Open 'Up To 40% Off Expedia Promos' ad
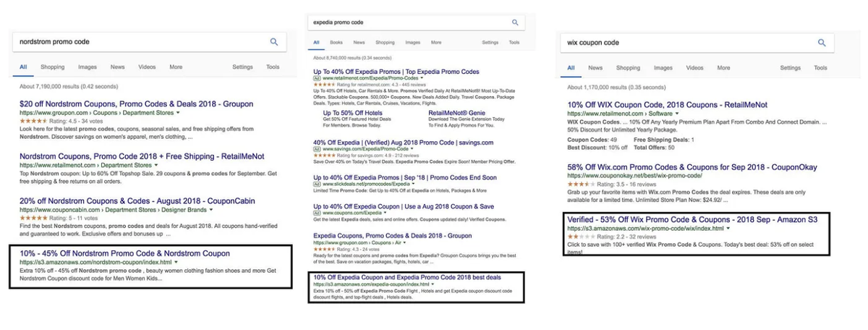This screenshot has height=330, width=868. (396, 72)
